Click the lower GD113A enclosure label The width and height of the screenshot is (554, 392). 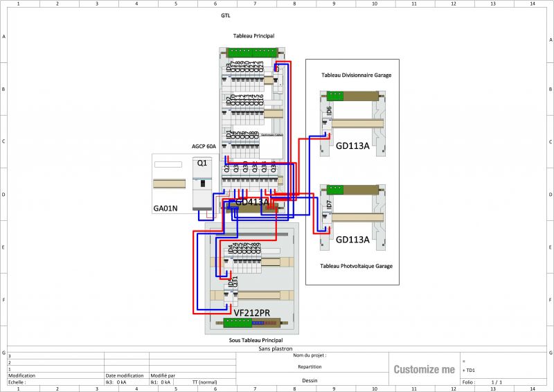point(352,240)
